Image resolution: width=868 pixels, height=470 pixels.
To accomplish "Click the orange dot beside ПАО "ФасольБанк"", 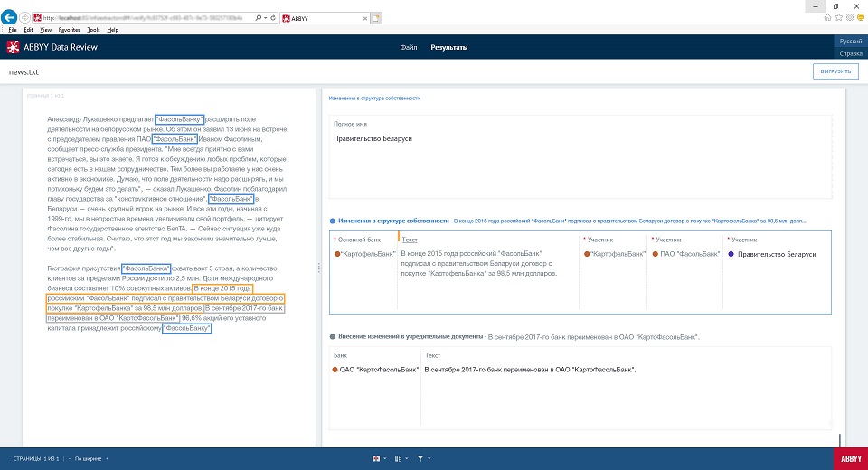I will tap(655, 254).
